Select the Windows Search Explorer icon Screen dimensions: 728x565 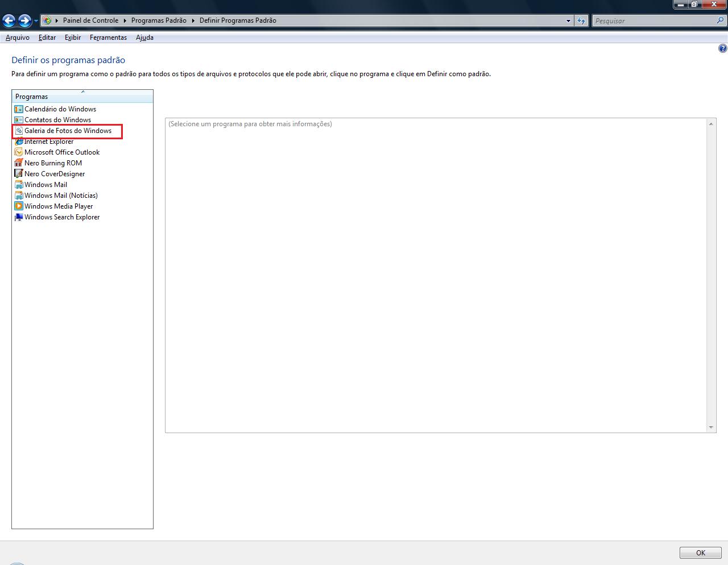(19, 217)
